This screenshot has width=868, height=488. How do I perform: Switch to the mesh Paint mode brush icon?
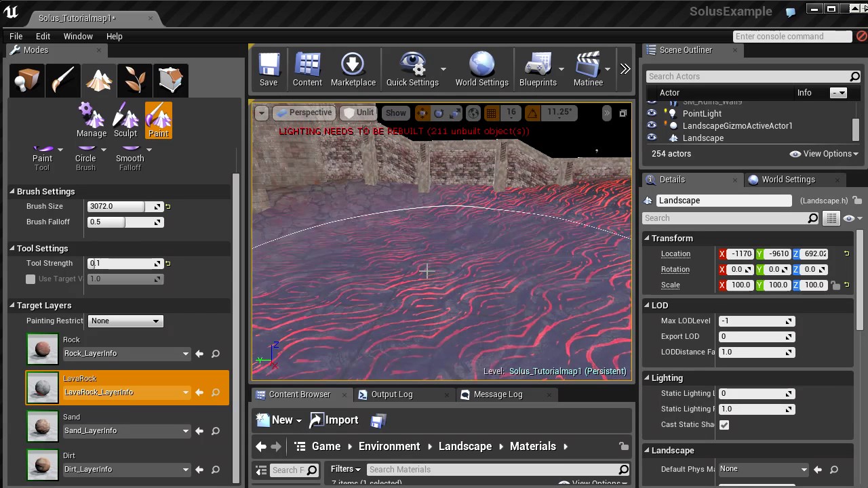pos(63,80)
